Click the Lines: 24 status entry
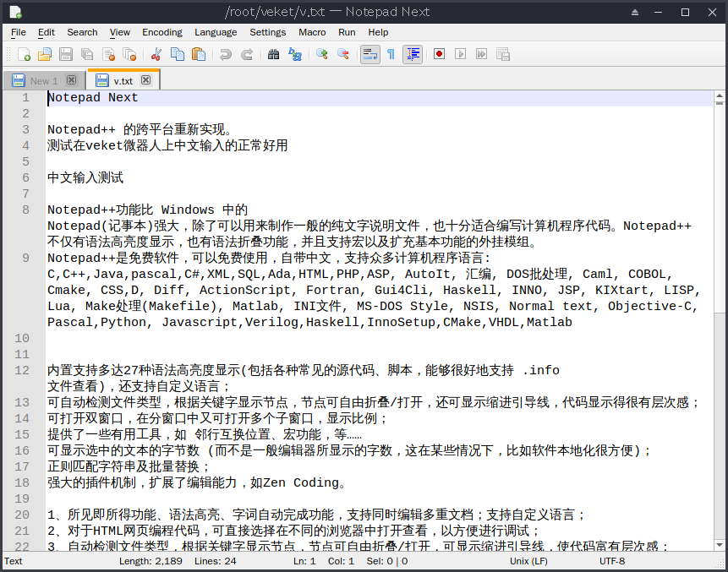This screenshot has height=572, width=728. tap(216, 561)
